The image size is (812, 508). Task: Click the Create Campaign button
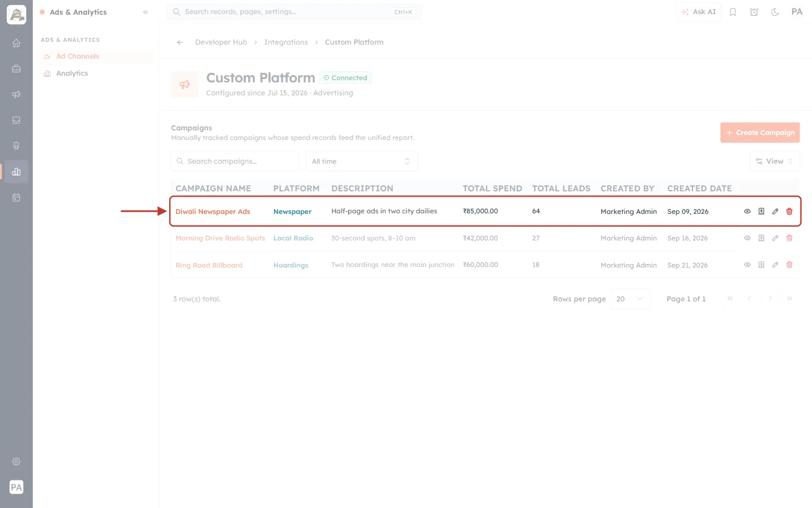coord(760,133)
